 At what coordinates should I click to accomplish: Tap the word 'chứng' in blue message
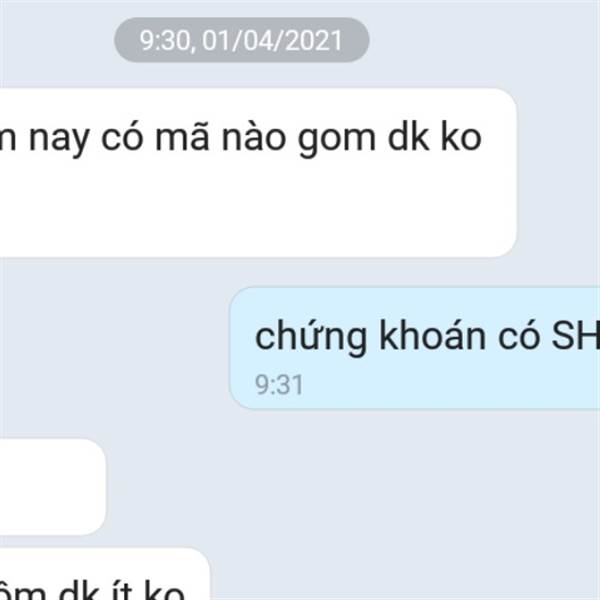tap(311, 338)
